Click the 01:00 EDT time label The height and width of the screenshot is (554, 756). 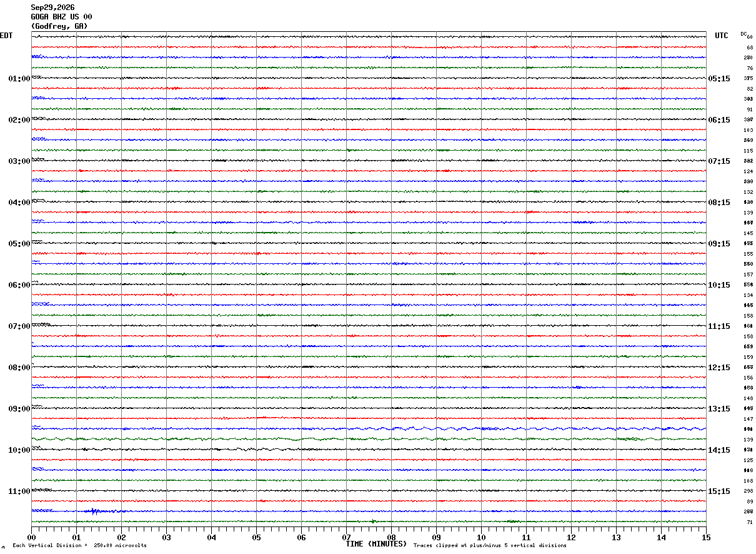(19, 79)
